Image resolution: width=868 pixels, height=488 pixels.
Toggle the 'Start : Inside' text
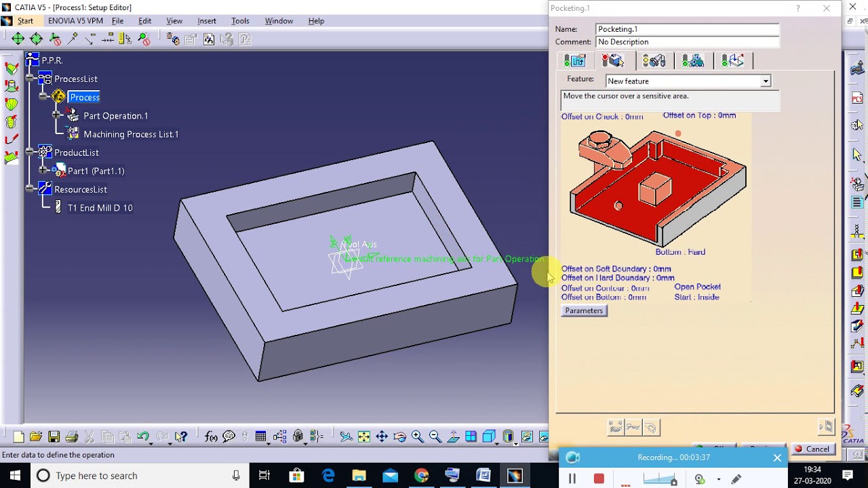click(x=696, y=298)
